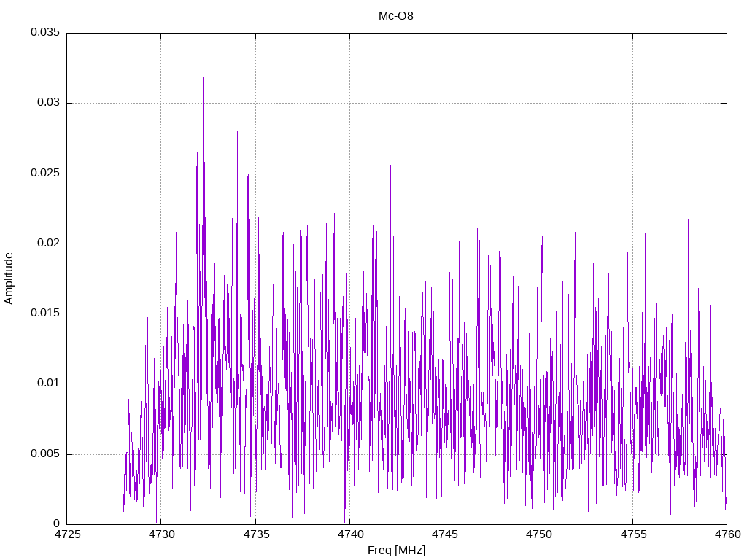Click the 0.035 y-axis tick label
747x560 pixels.
(x=45, y=32)
